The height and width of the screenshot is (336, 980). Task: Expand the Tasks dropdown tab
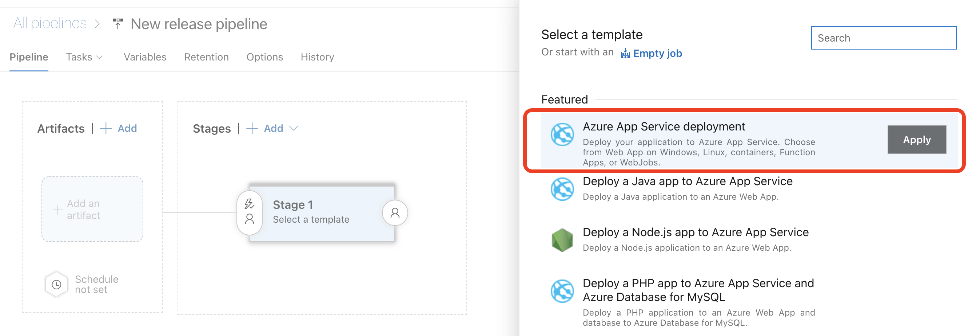(x=84, y=57)
